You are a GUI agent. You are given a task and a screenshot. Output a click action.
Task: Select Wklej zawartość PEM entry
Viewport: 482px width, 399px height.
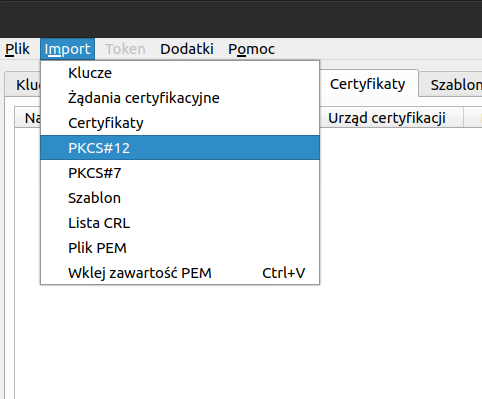click(x=180, y=273)
